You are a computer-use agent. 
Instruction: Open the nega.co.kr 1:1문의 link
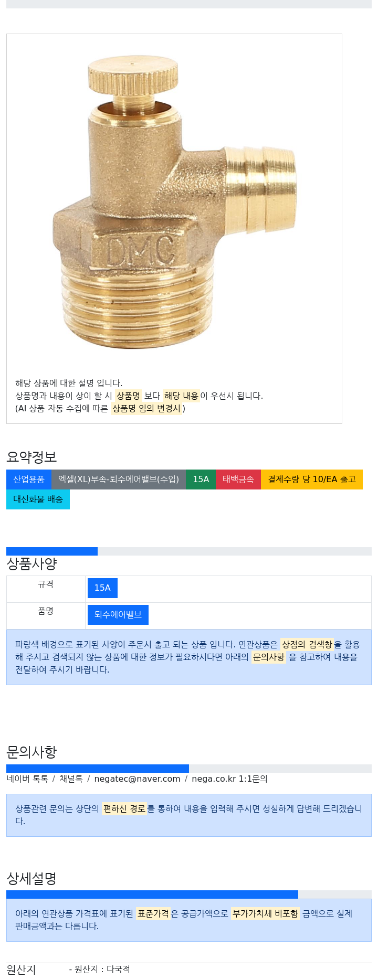229,779
